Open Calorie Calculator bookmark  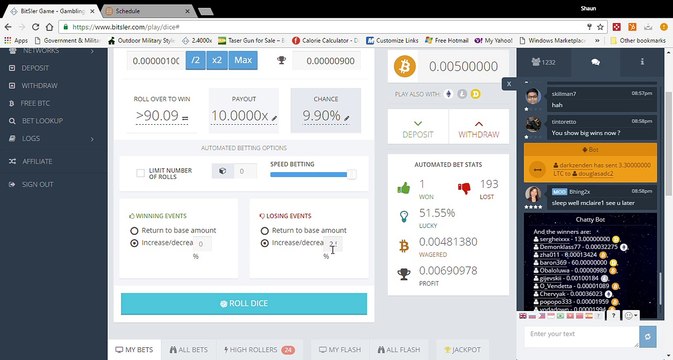click(325, 40)
